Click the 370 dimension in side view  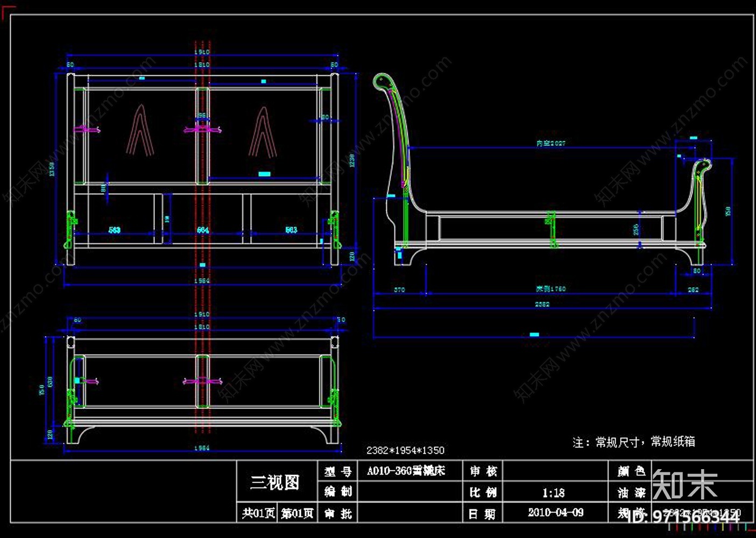coord(399,289)
